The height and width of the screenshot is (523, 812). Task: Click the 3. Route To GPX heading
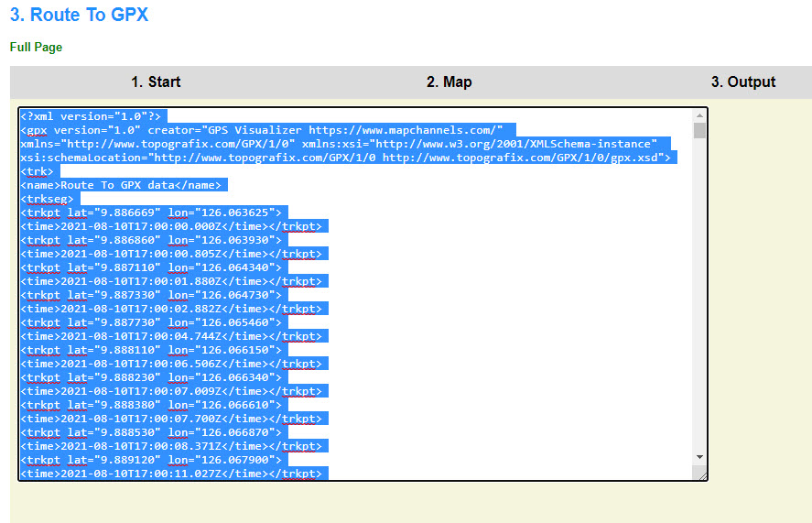[79, 15]
